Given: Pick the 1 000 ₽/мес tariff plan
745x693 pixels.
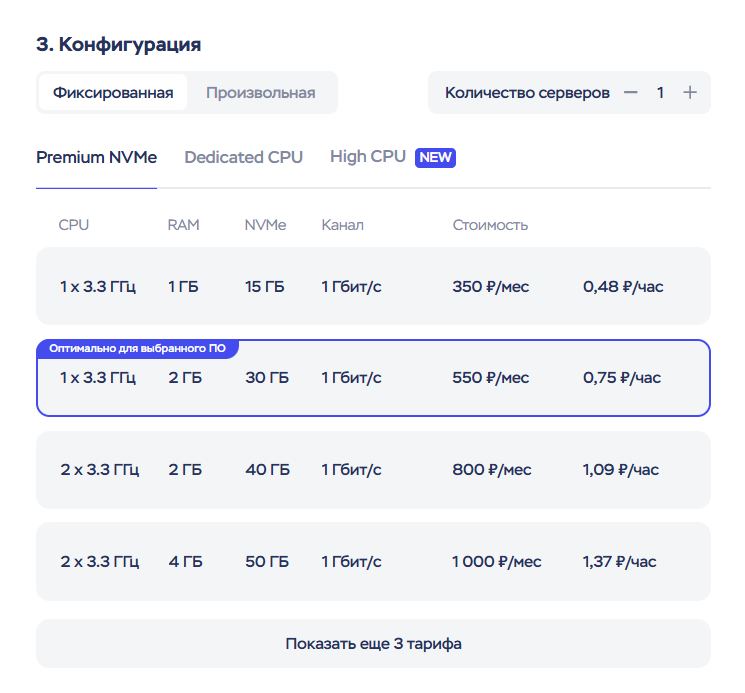Looking at the screenshot, I should (x=373, y=562).
